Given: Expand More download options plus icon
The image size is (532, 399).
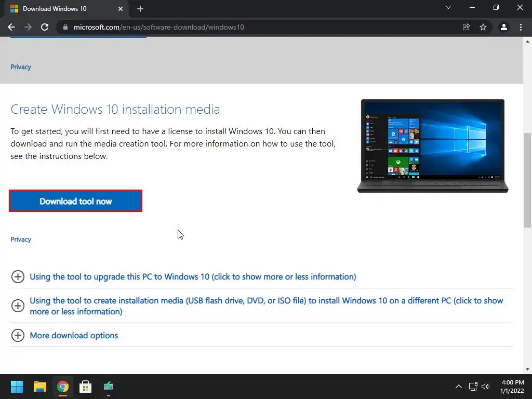Looking at the screenshot, I should (x=18, y=335).
